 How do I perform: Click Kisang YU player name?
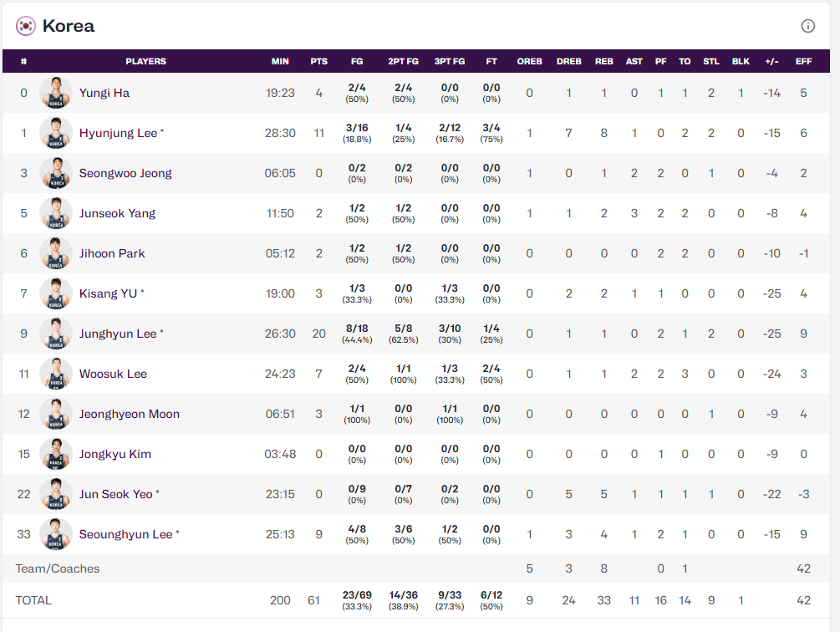(108, 293)
